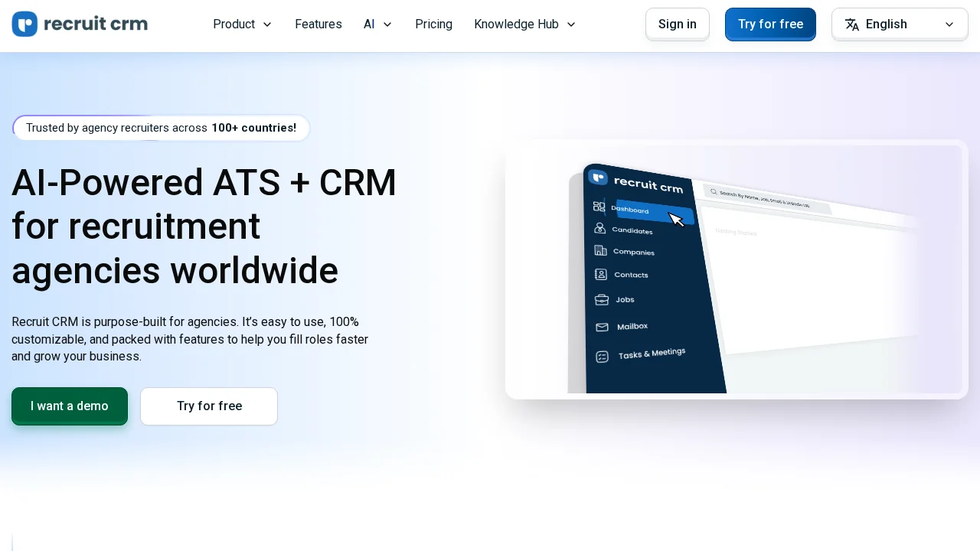Open the Pricing menu item
980x551 pixels.
pyautogui.click(x=433, y=24)
